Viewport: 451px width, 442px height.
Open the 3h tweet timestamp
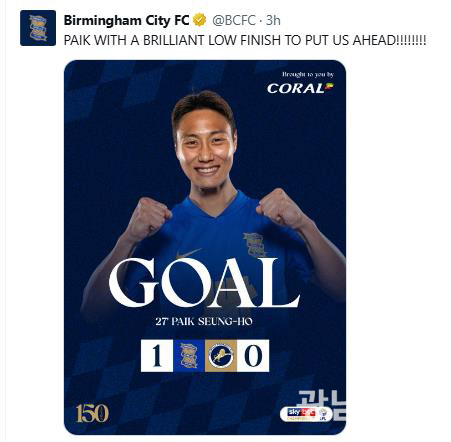pos(273,21)
